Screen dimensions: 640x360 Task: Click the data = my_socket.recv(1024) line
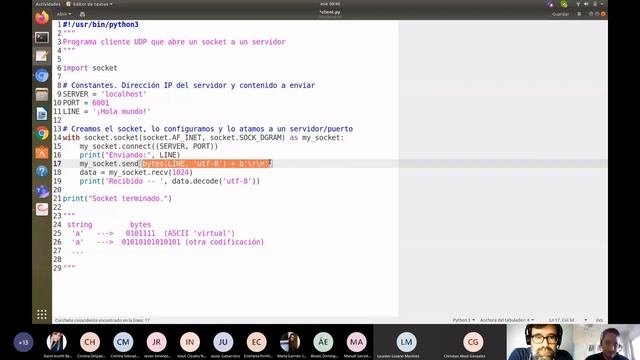(136, 172)
